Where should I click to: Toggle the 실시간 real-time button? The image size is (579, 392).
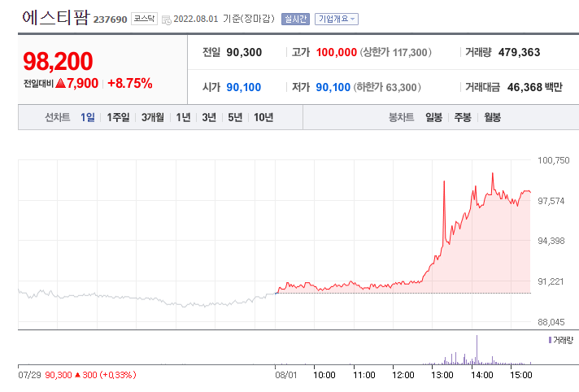coord(295,19)
